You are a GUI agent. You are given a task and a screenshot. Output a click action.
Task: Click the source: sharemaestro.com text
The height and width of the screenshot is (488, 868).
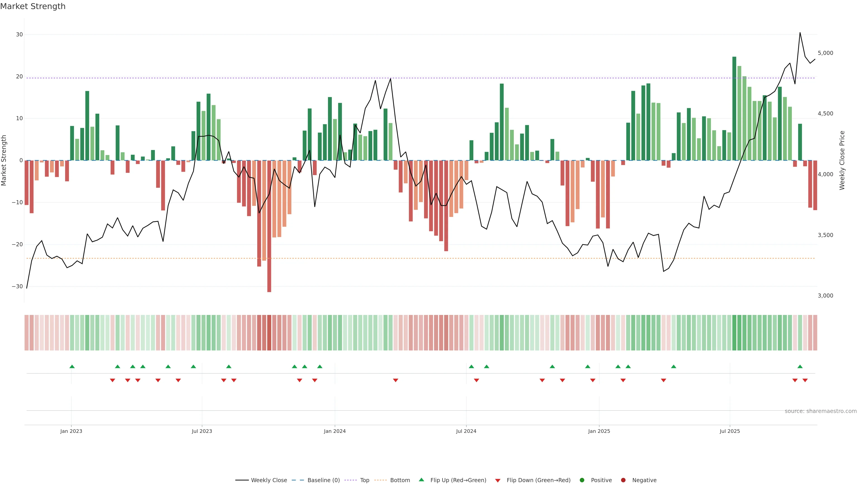(821, 411)
